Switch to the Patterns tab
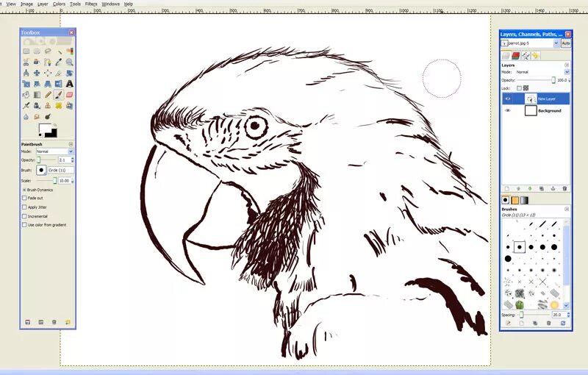Image resolution: width=588 pixels, height=375 pixels. [515, 200]
